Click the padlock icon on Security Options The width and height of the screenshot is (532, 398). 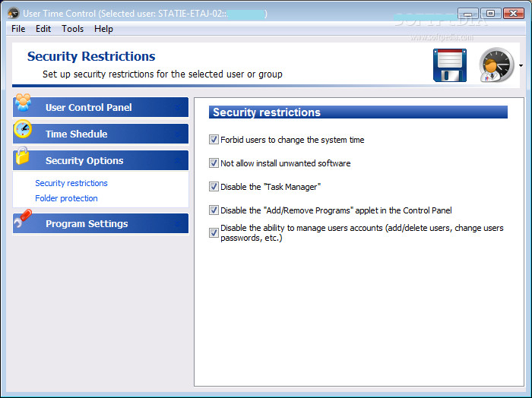click(22, 156)
